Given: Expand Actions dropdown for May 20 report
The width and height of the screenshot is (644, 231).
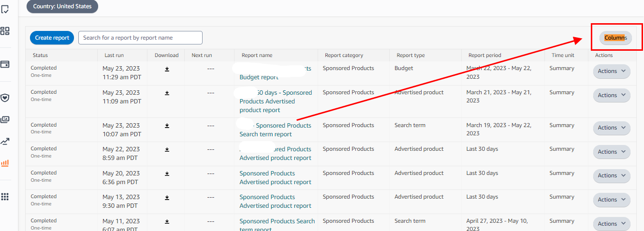Looking at the screenshot, I should (612, 175).
